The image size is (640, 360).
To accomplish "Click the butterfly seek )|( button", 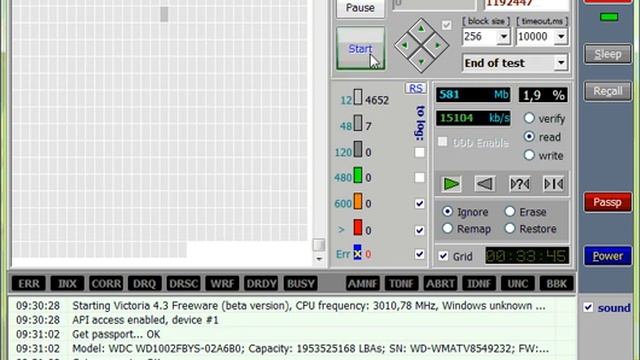I will 554,184.
